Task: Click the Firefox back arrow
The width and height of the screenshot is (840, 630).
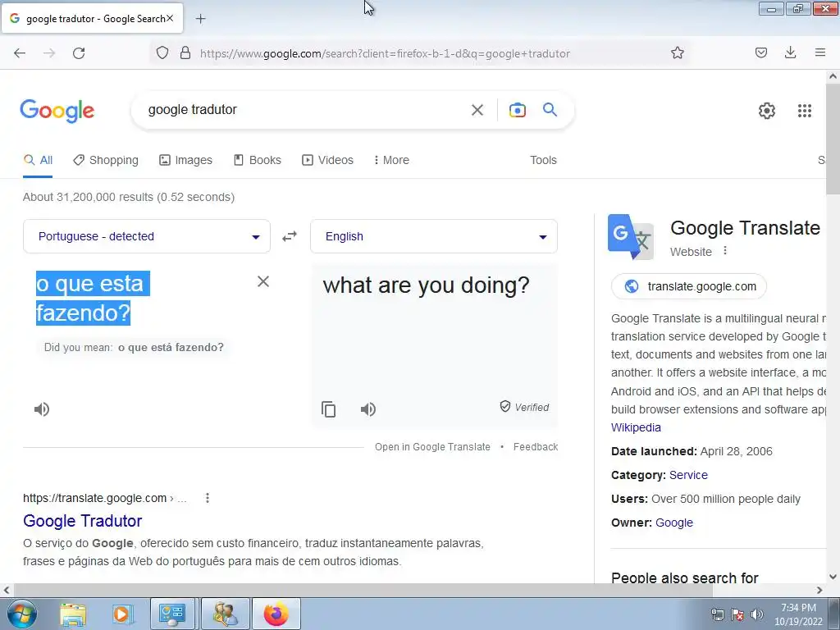Action: (x=20, y=53)
